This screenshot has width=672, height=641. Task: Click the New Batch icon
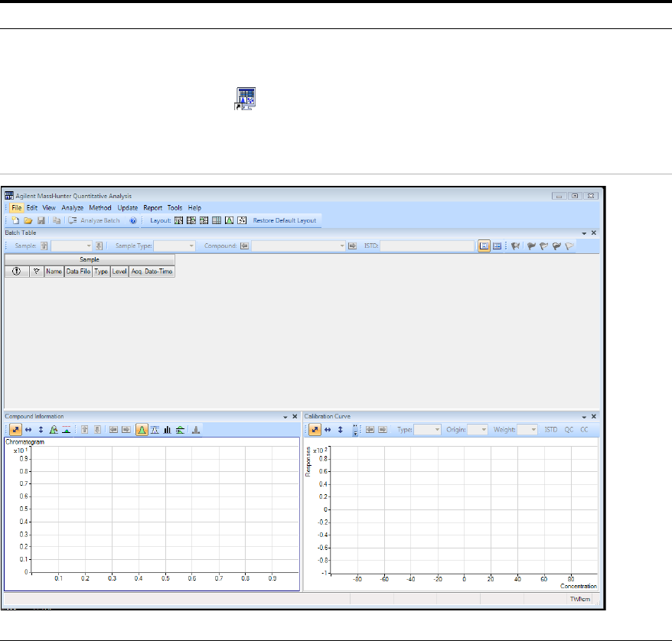[15, 220]
